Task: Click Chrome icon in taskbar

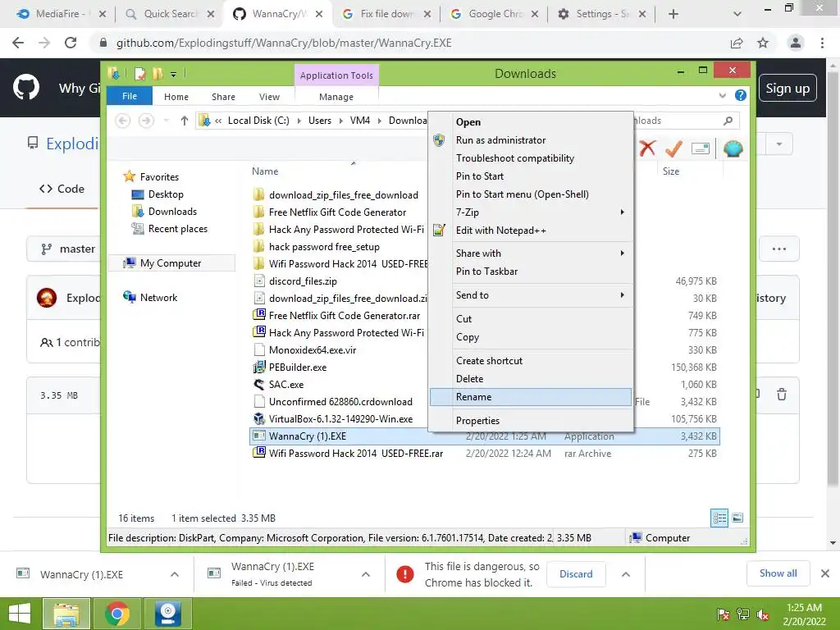Action: pos(116,614)
